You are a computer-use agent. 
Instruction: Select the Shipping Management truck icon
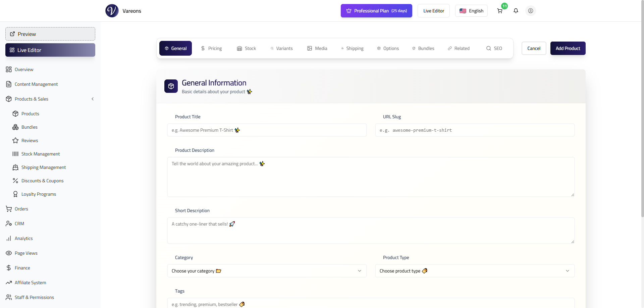pos(15,167)
